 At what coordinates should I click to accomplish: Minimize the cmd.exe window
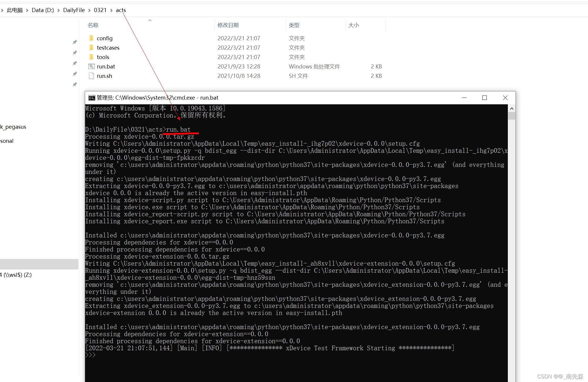tap(464, 98)
